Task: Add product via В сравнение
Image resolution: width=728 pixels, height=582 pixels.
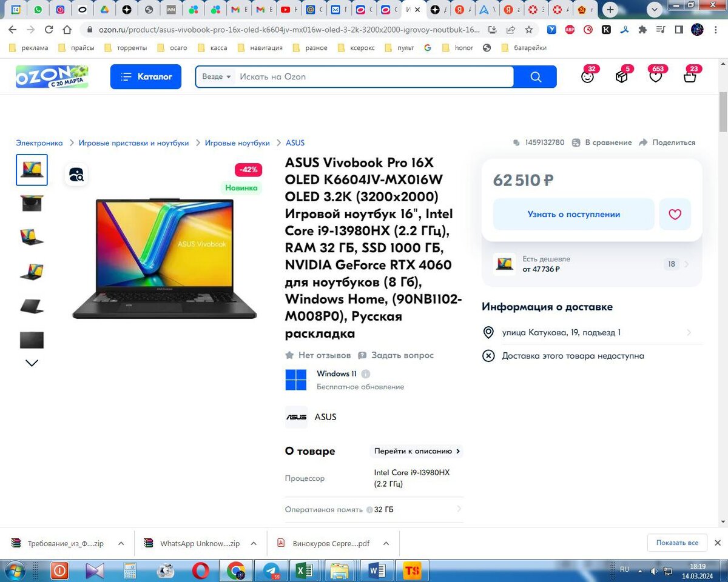Action: tap(602, 142)
